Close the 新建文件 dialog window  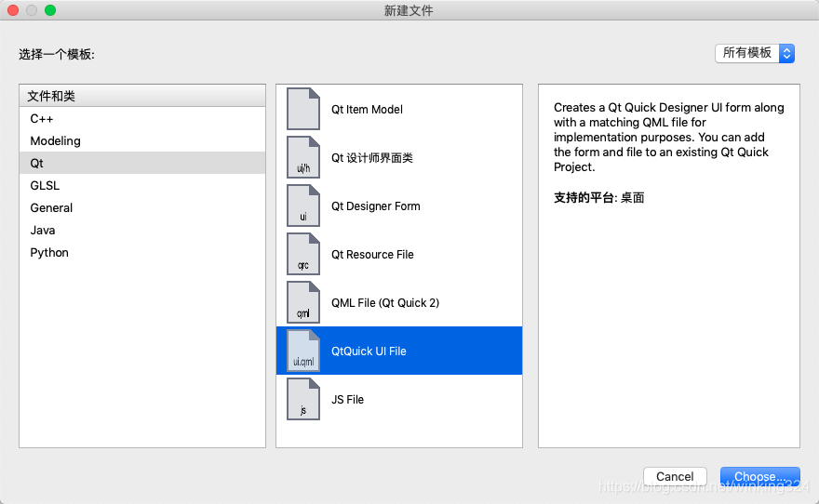point(13,10)
